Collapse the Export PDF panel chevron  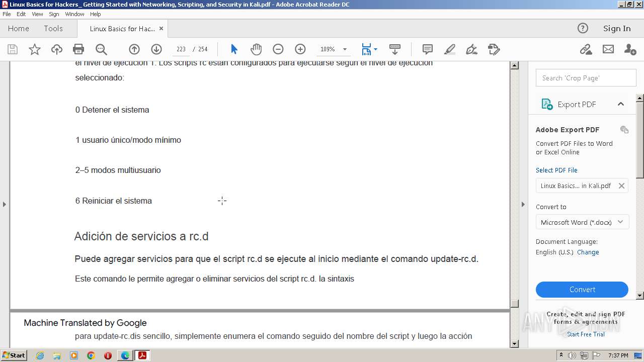(621, 104)
